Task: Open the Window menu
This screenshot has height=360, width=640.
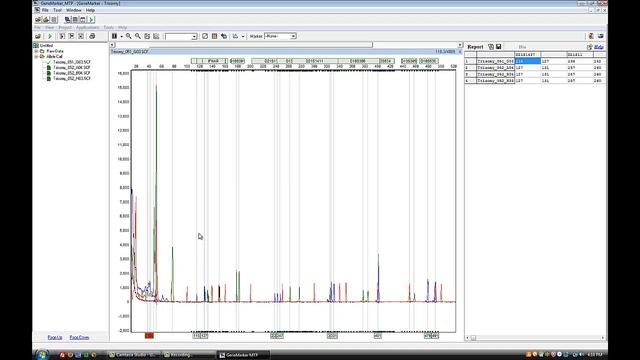Action: point(74,10)
